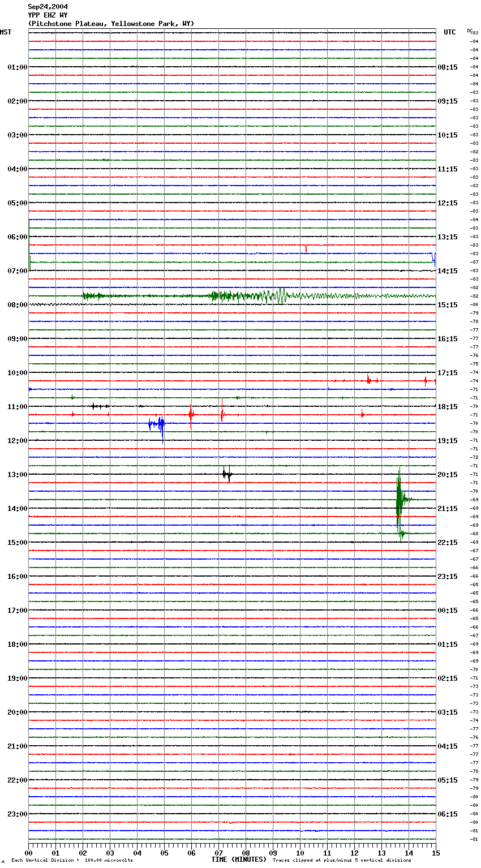Select the 13:00 MST hour label
This screenshot has height=868, width=481.
click(x=17, y=475)
